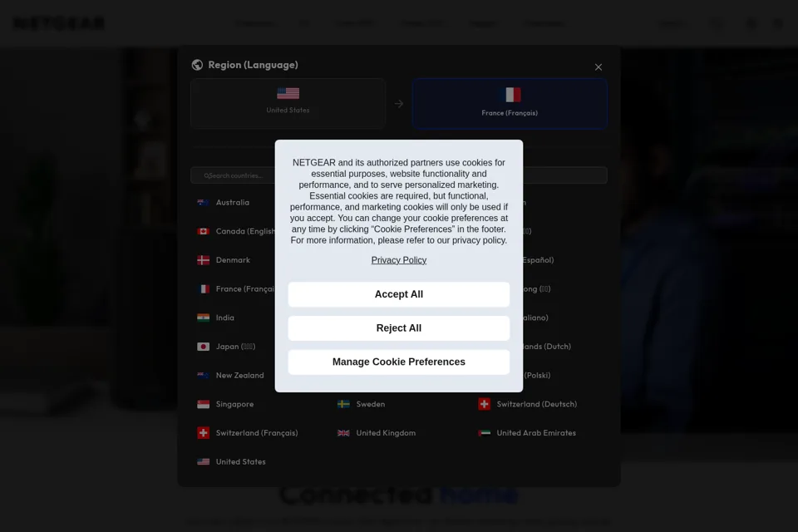Reject all cookies
798x532 pixels.
tap(398, 328)
